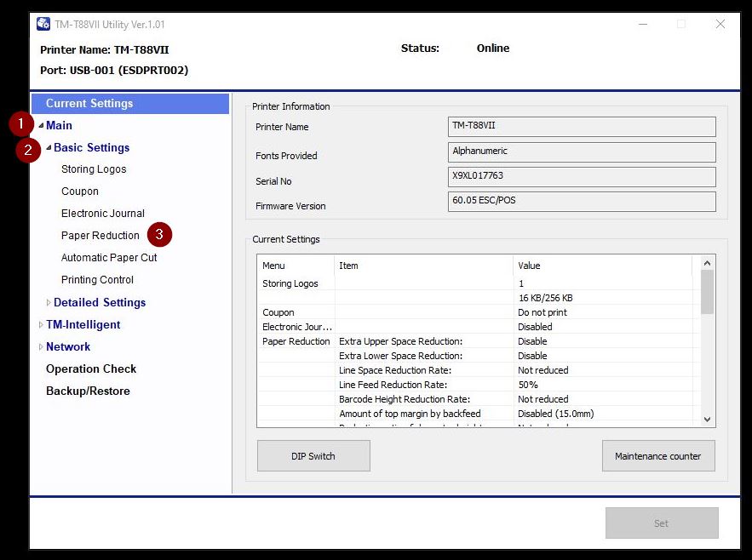The width and height of the screenshot is (752, 560).
Task: Open Operation Check page
Action: [x=91, y=369]
